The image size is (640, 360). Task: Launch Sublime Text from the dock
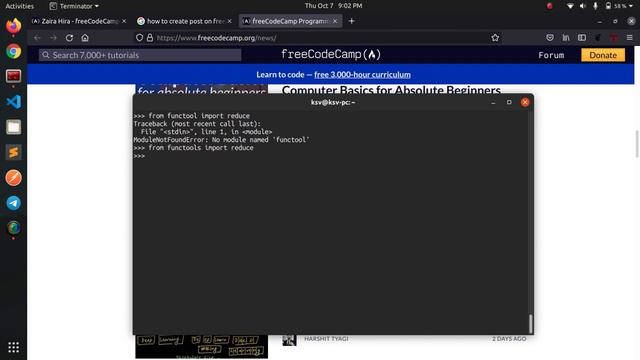coord(13,152)
